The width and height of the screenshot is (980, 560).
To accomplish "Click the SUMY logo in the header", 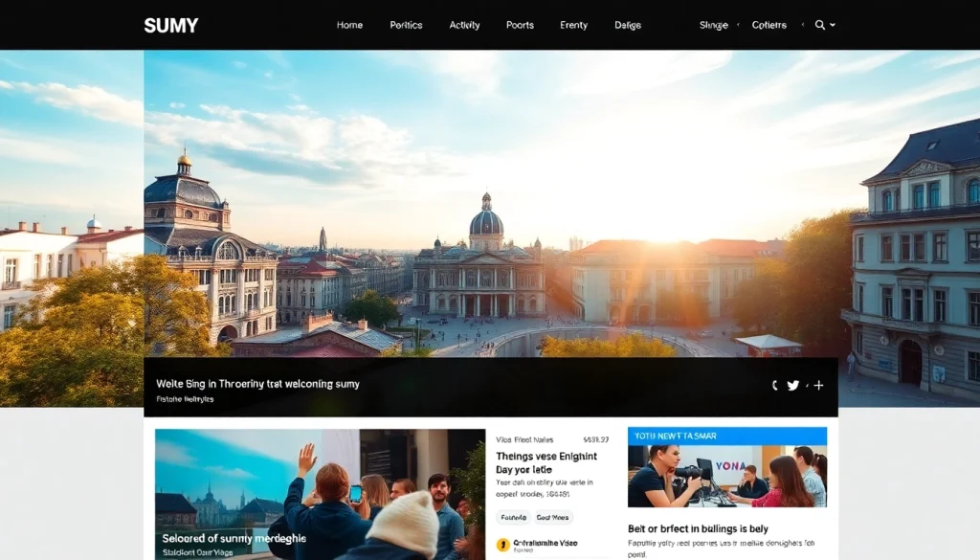I will 170,25.
